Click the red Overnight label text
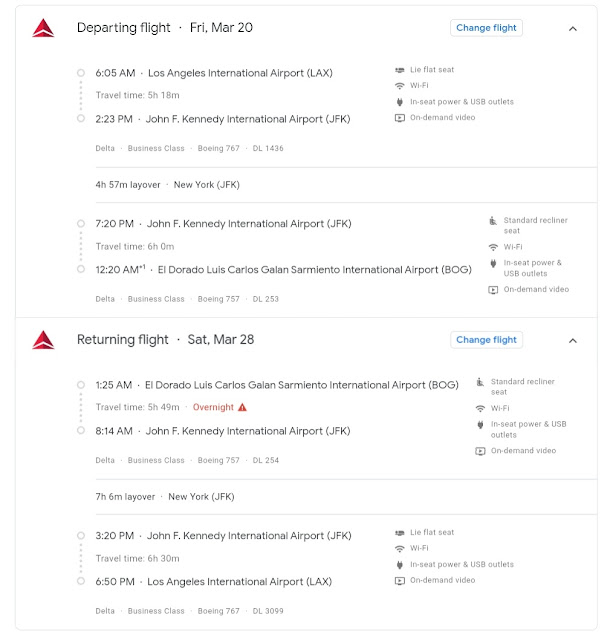This screenshot has width=610, height=640. [x=213, y=408]
